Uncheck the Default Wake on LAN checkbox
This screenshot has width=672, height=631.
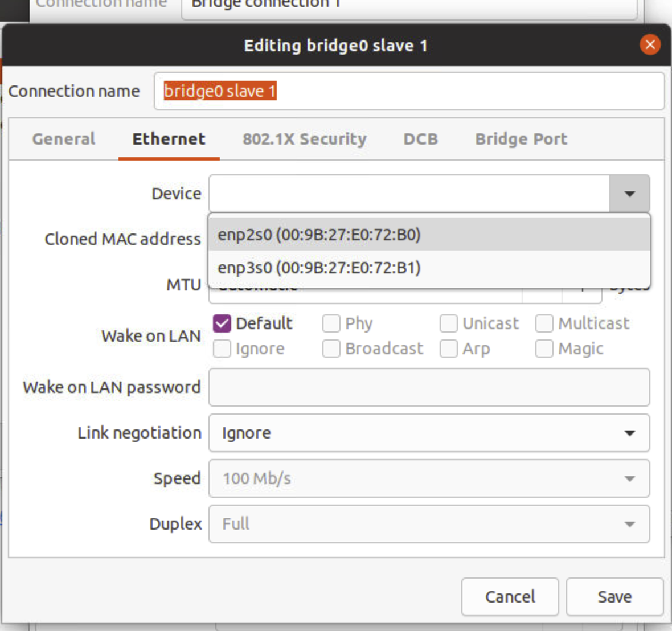coord(222,323)
